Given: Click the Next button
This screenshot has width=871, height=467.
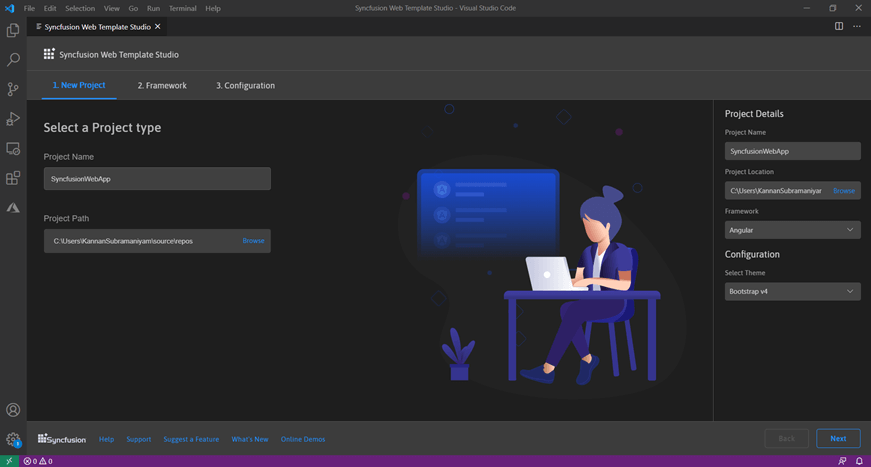Looking at the screenshot, I should click(x=838, y=439).
